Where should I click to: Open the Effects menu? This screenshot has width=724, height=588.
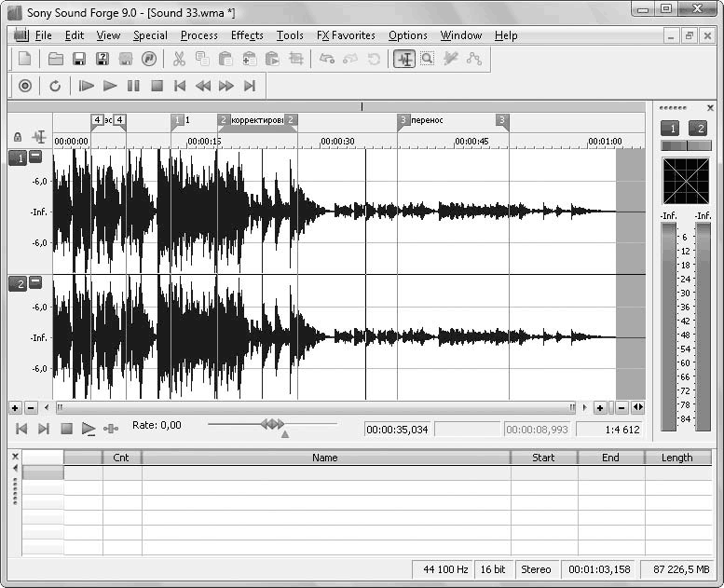click(x=247, y=35)
